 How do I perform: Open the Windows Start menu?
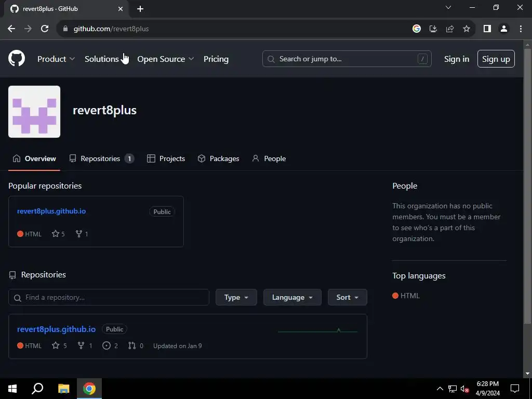coord(12,389)
